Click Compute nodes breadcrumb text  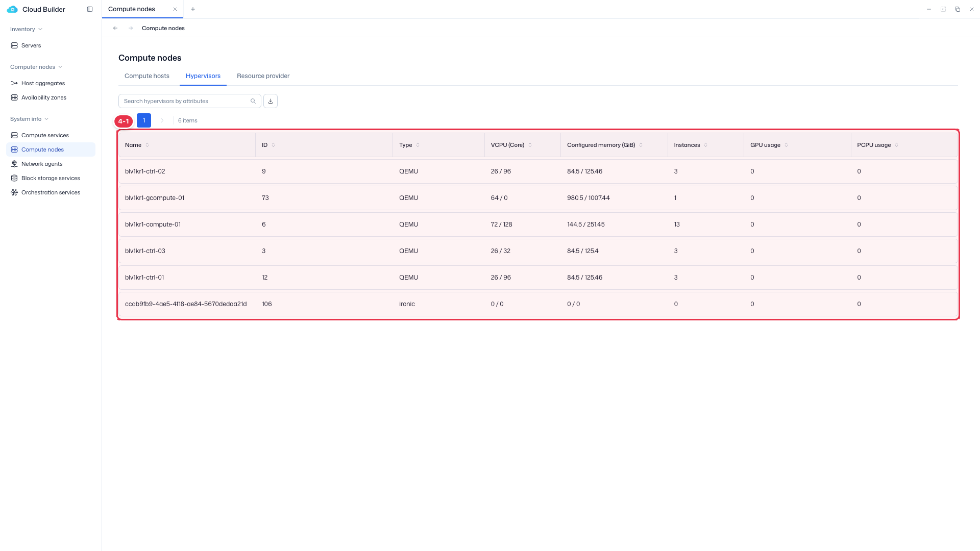coord(163,28)
